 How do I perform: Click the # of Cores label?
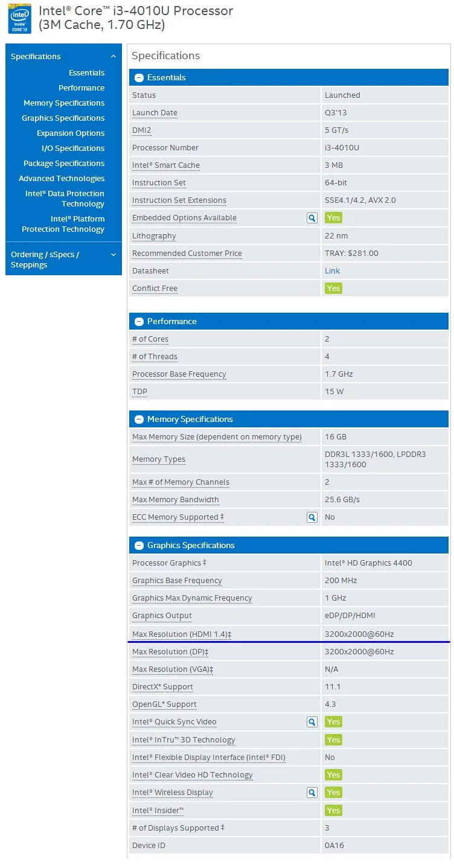[x=150, y=339]
